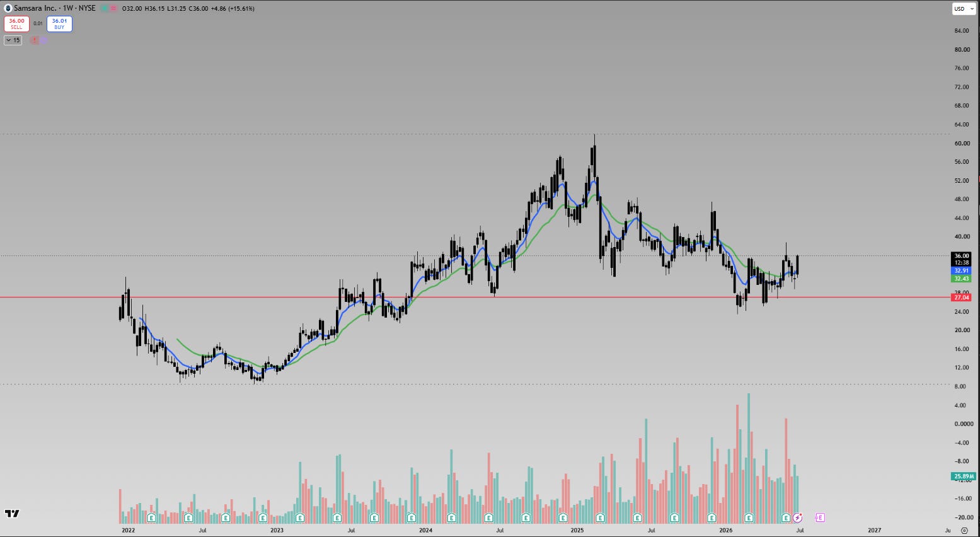Open the USD currency dropdown

coord(962,9)
